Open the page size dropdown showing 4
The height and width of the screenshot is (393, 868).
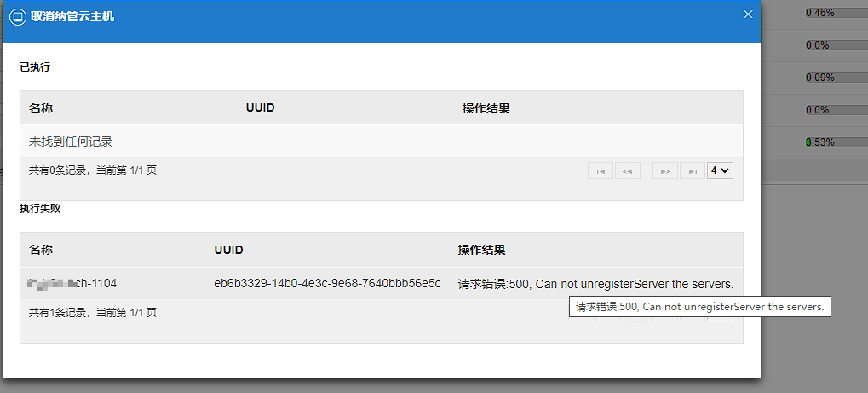720,171
